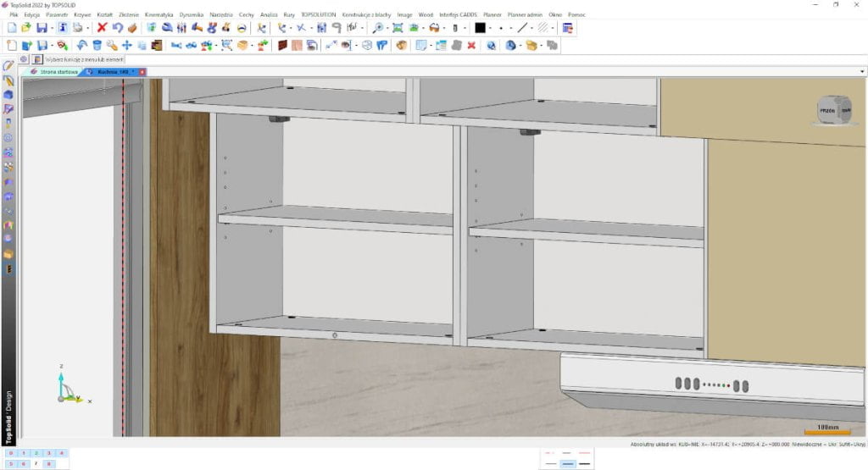Viewport: 868px width, 470px height.
Task: Click the orange box component icon in second toolbar
Action: (x=242, y=46)
